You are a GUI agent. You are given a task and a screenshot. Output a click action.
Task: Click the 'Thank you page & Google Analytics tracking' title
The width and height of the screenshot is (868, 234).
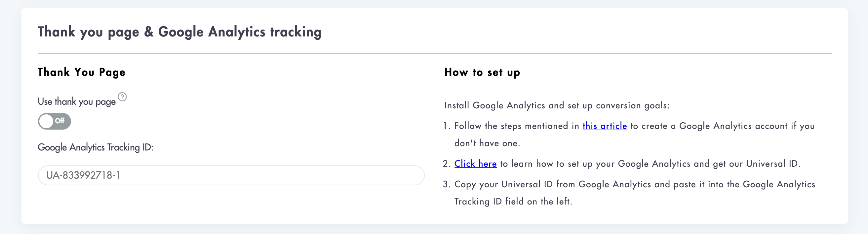pyautogui.click(x=179, y=32)
